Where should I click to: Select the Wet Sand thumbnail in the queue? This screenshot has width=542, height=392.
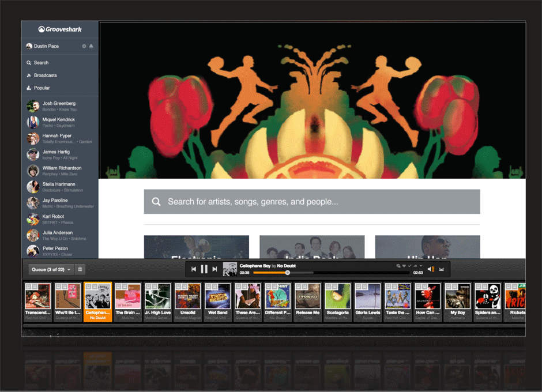click(218, 300)
